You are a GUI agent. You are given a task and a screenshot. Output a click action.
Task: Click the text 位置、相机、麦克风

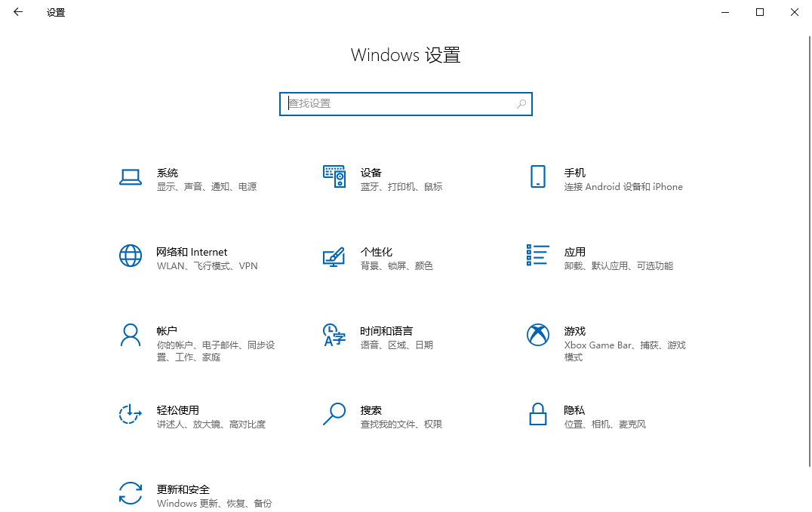pyautogui.click(x=605, y=425)
